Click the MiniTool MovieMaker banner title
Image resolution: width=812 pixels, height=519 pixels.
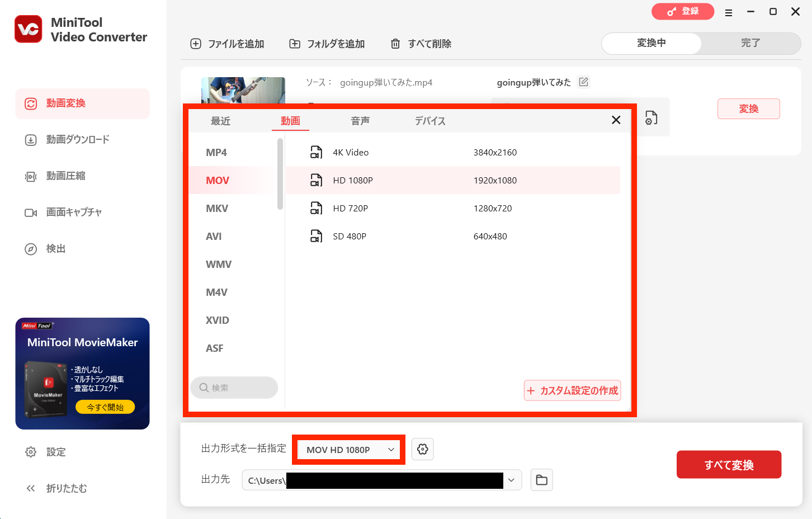coord(82,342)
